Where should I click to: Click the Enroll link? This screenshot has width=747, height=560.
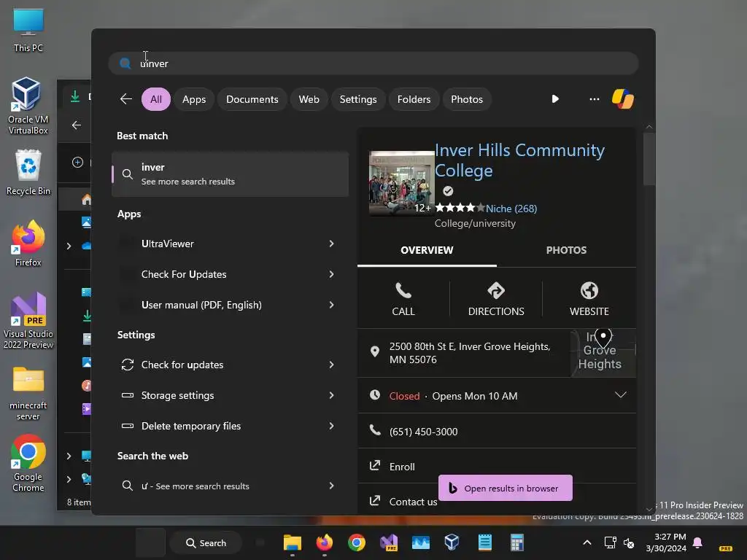coord(402,467)
